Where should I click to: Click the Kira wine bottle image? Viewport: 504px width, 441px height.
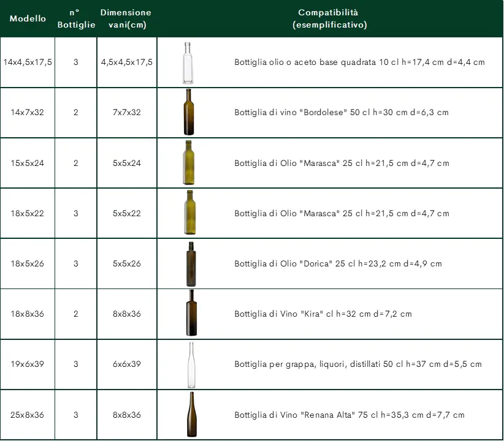(191, 314)
